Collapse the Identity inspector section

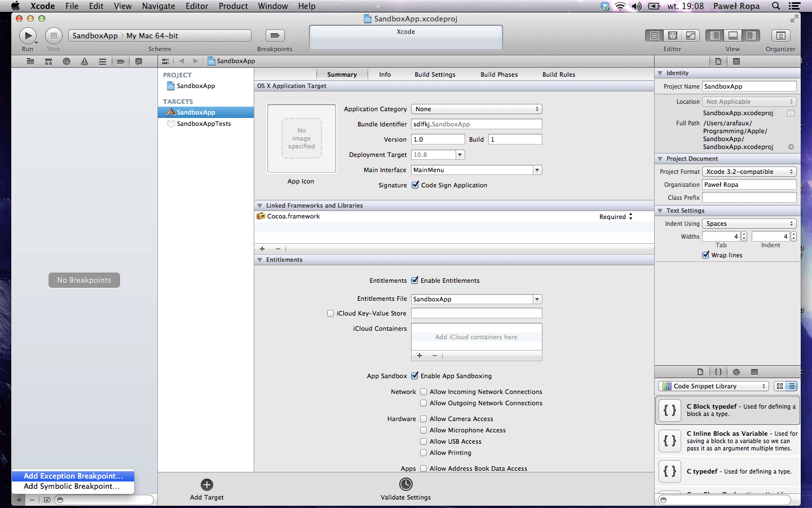click(x=660, y=73)
